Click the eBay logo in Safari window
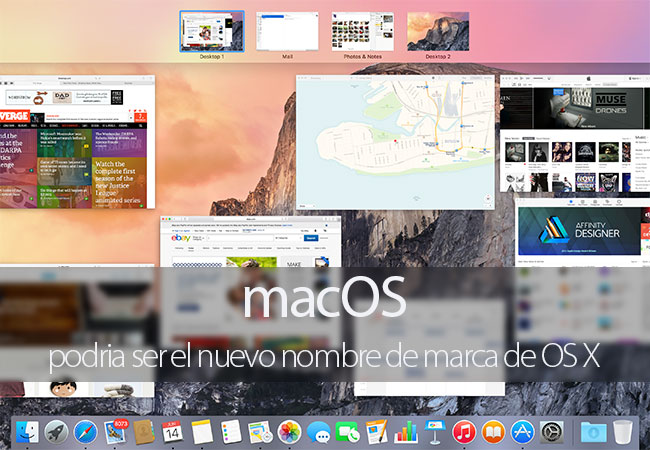650x450 pixels. (x=181, y=238)
